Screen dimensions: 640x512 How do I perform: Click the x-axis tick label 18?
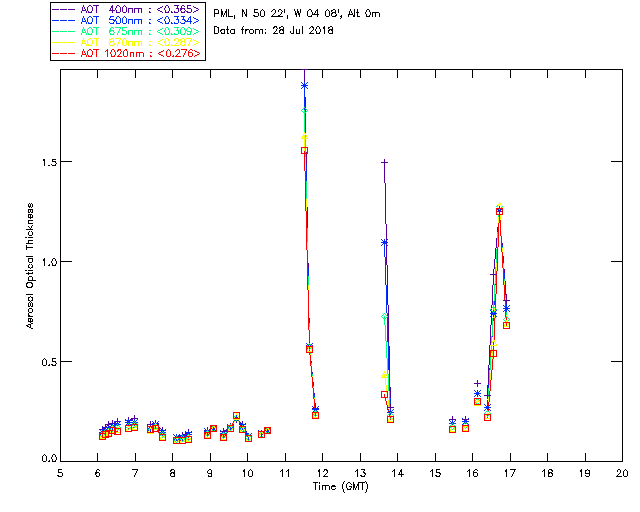[x=547, y=473]
